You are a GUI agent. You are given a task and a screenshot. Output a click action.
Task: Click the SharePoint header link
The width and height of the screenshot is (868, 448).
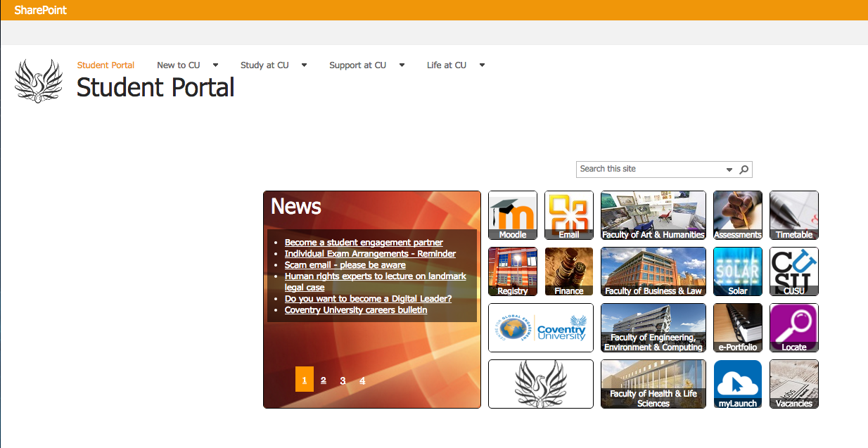tap(41, 10)
